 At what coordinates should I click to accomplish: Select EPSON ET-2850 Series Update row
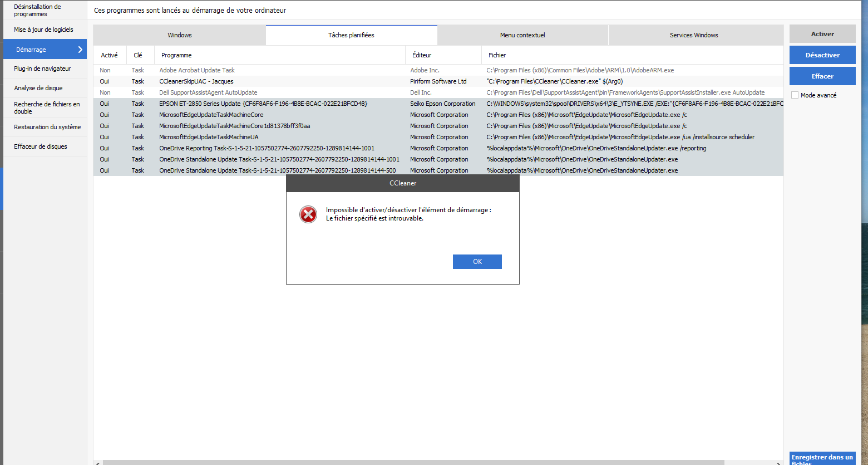(438, 104)
